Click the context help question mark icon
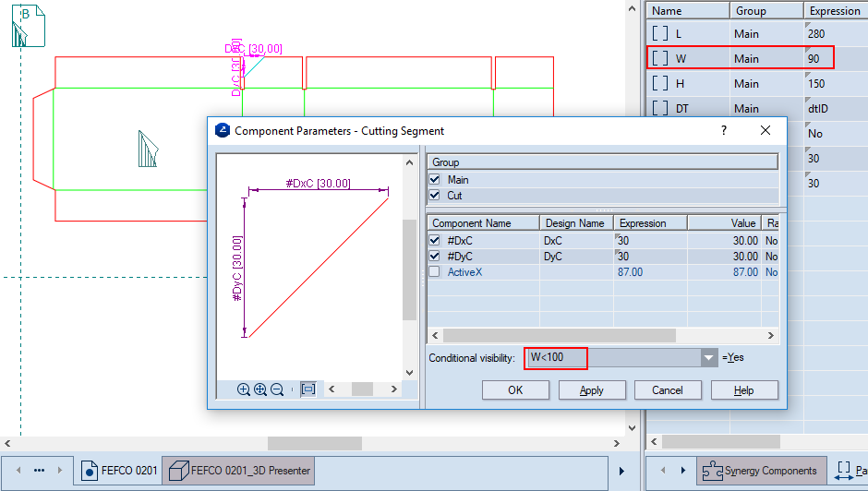The image size is (868, 491). [722, 131]
